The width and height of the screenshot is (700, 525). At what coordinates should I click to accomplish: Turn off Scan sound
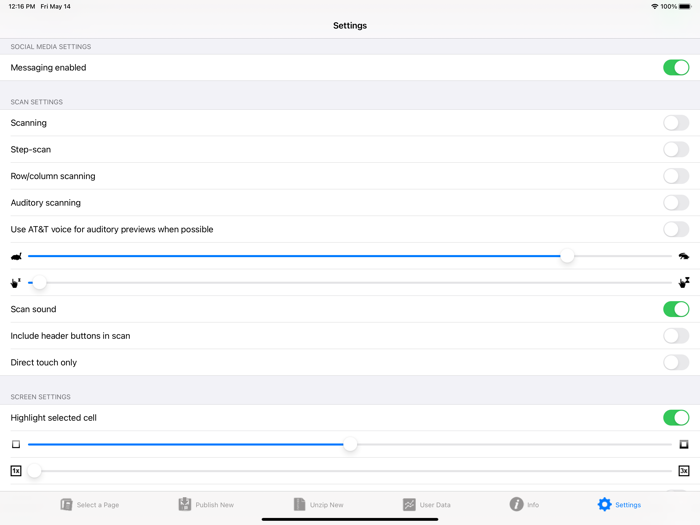coord(676,309)
